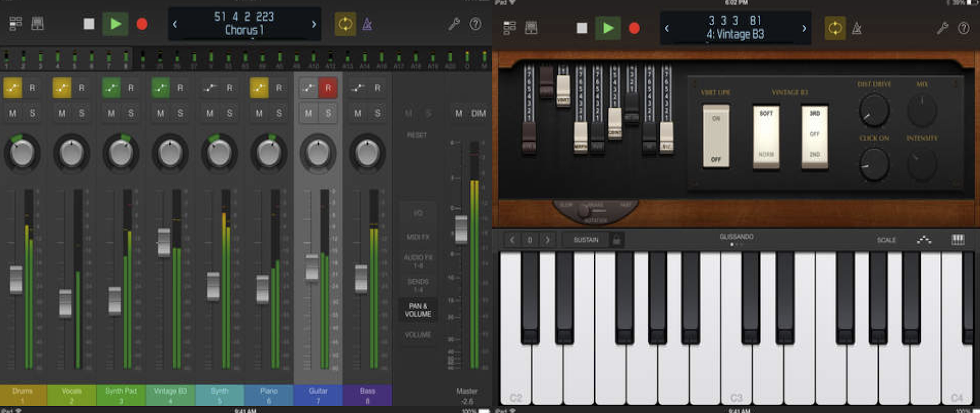Select the Pan & Volume view
This screenshot has height=413, width=980.
tap(418, 310)
